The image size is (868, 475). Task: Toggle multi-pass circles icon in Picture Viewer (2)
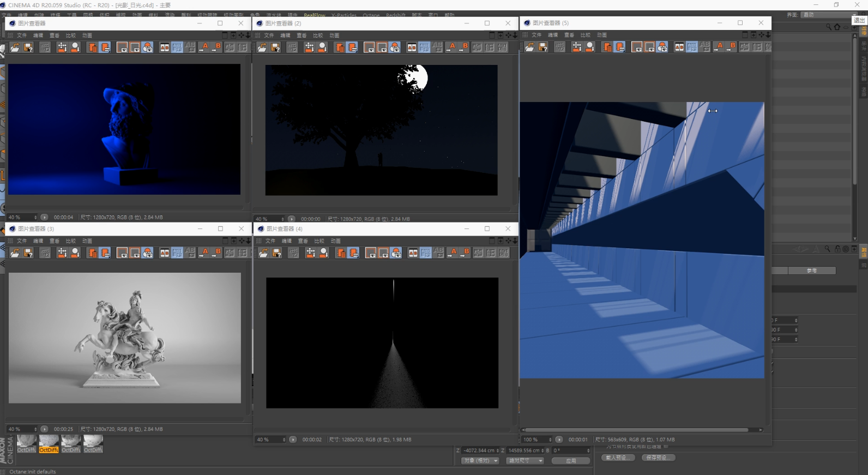tap(395, 47)
